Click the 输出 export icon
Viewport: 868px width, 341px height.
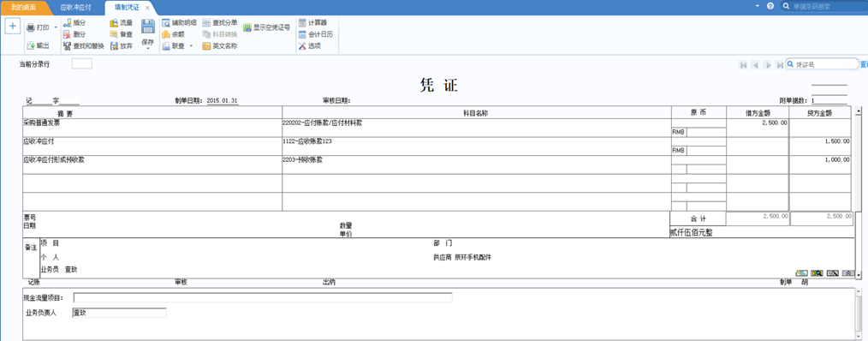(31, 46)
